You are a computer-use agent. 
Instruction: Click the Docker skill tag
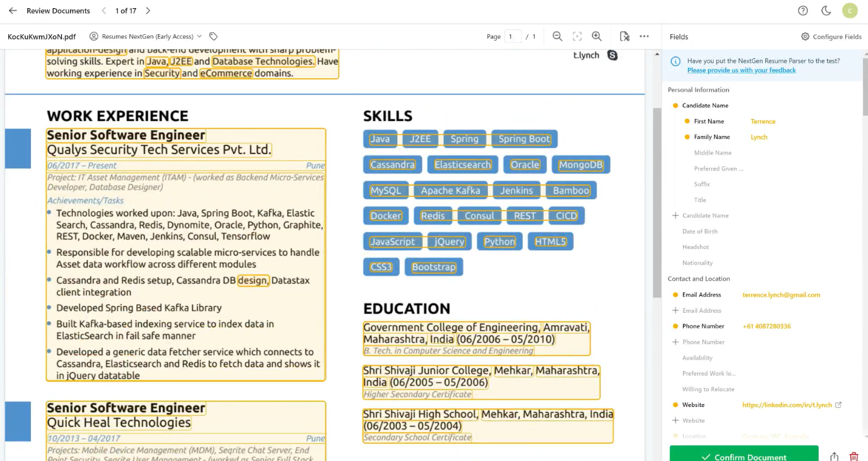point(386,216)
